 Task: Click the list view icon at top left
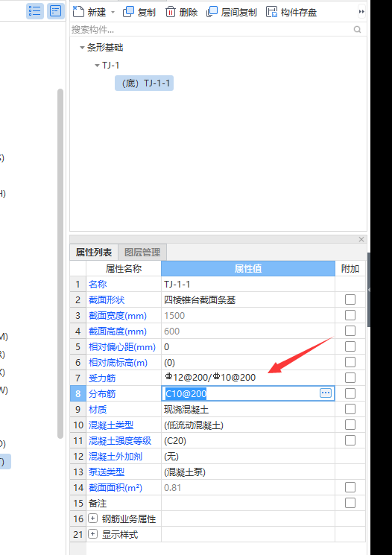pos(35,11)
